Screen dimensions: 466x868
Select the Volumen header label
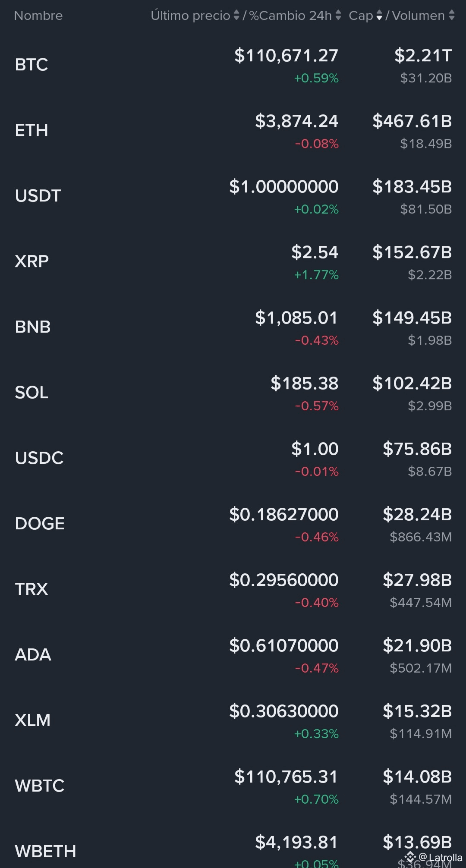click(x=418, y=16)
